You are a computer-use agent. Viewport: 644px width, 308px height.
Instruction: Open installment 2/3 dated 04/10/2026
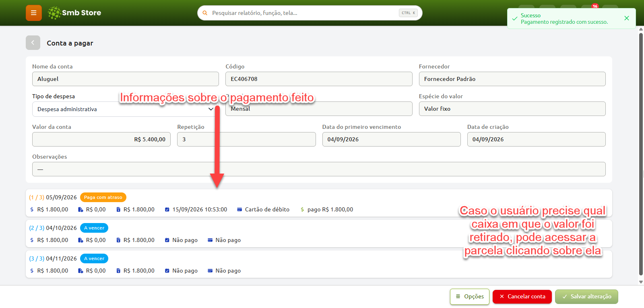[319, 234]
